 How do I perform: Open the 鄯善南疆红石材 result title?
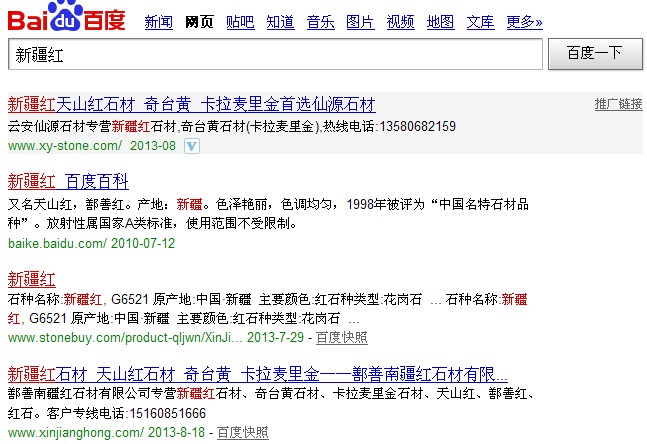(x=257, y=374)
